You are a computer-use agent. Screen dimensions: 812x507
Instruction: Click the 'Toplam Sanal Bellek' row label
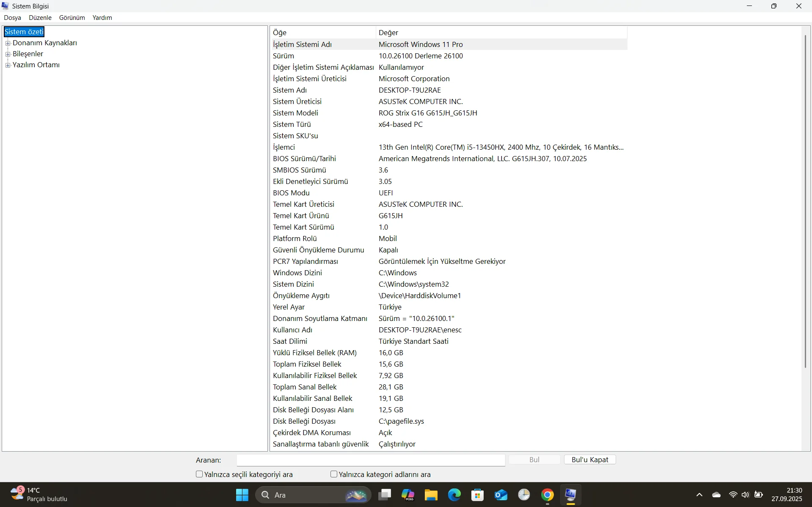(x=305, y=387)
